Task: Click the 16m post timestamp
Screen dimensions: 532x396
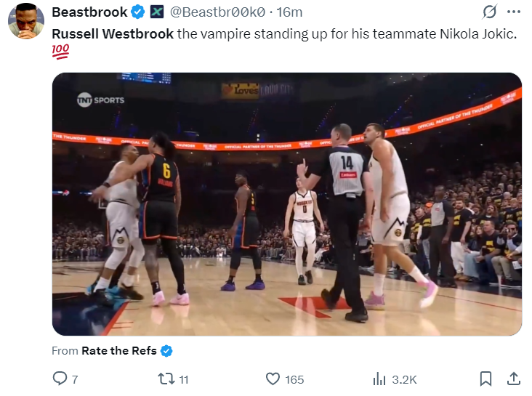Action: 290,12
